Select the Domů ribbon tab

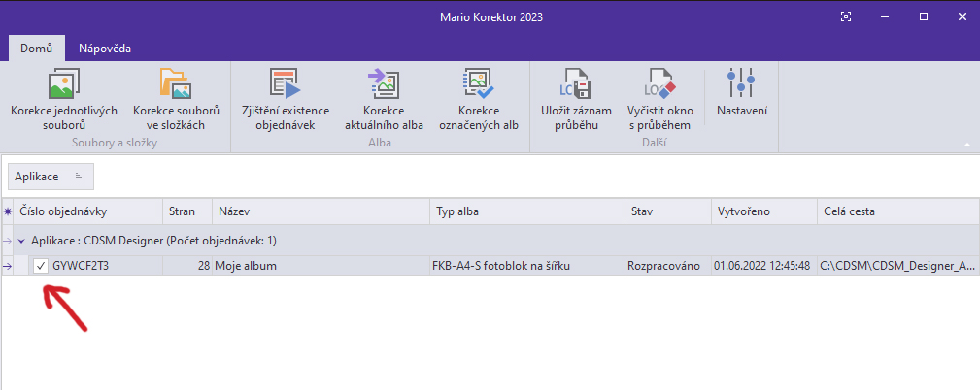coord(36,48)
